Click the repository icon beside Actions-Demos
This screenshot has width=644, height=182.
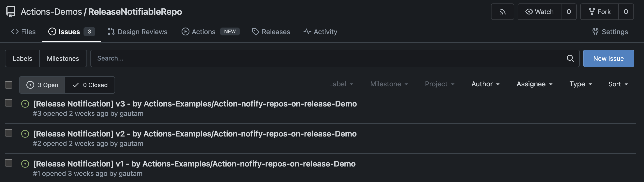coord(11,12)
